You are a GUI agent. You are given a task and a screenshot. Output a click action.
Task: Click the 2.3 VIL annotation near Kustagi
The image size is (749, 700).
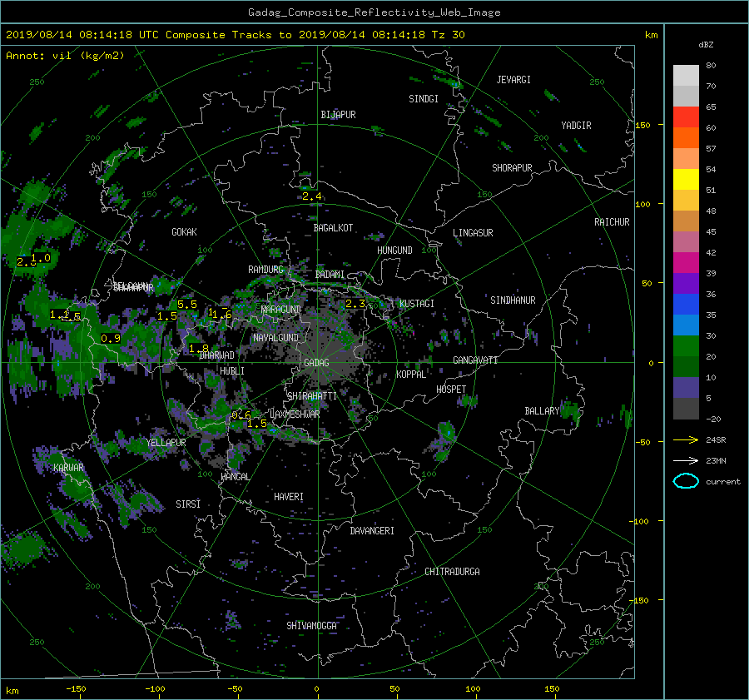[x=355, y=304]
